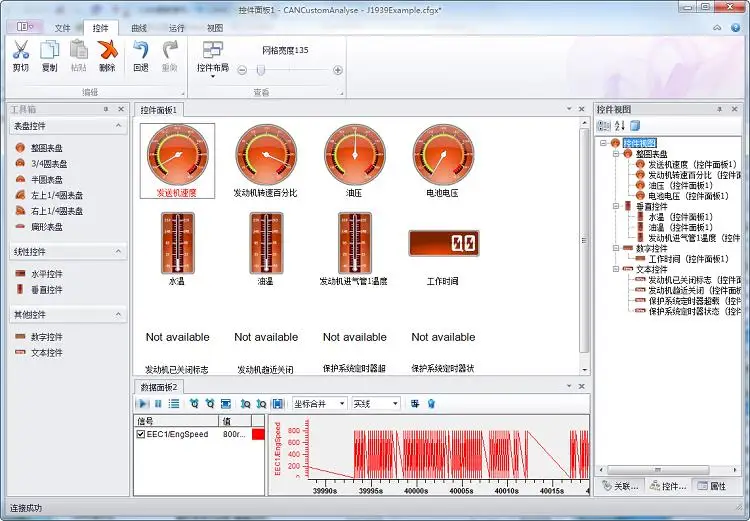
Task: Collapse the 整圆表盘 tree node
Action: click(x=616, y=154)
